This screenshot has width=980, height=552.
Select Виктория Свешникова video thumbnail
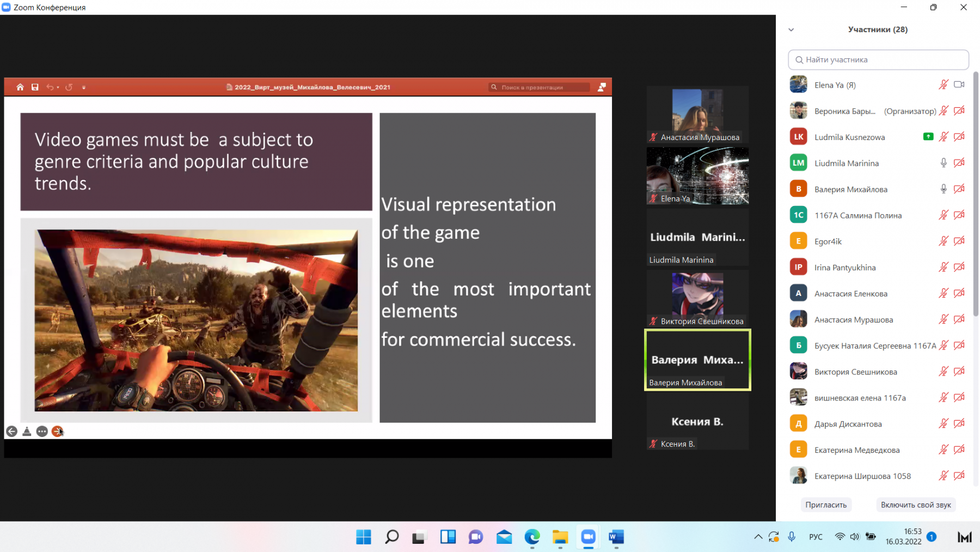697,299
